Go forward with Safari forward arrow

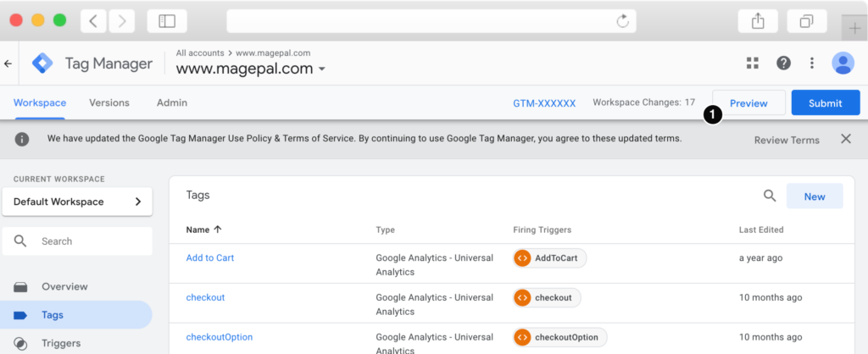(x=122, y=21)
